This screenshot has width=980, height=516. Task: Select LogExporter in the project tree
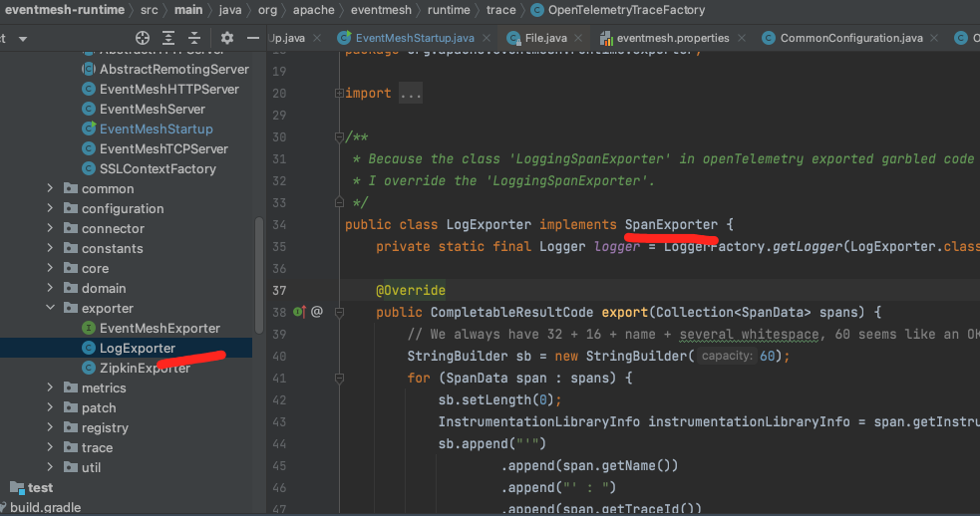click(137, 348)
